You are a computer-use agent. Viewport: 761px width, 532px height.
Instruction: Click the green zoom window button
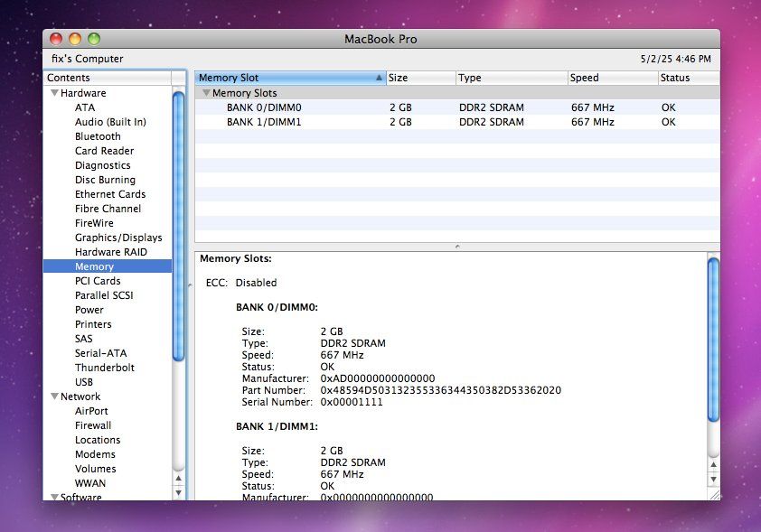click(94, 39)
